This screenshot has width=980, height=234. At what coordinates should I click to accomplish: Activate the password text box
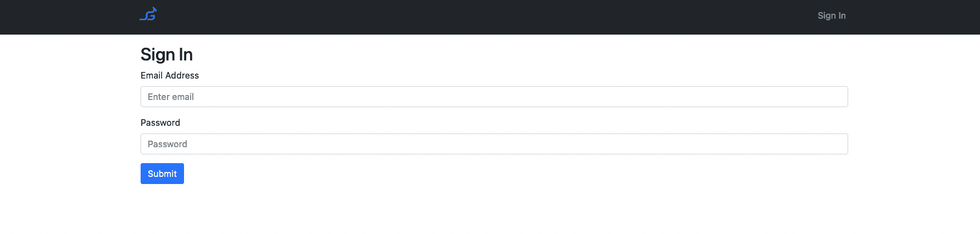(494, 144)
